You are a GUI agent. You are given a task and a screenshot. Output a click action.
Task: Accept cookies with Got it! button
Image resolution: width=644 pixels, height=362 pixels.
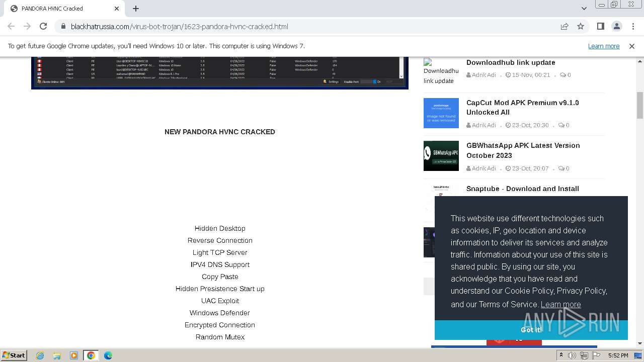pyautogui.click(x=531, y=330)
